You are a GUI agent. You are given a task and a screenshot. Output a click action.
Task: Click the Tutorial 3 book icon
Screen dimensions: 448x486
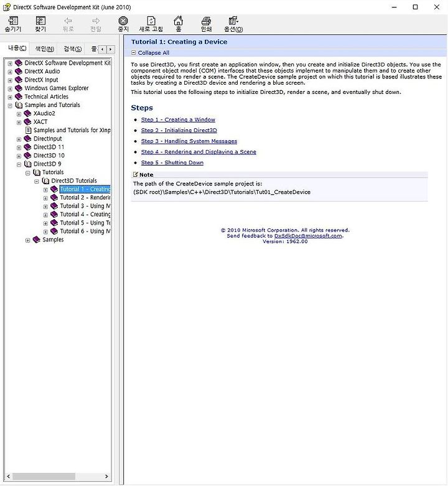point(54,206)
